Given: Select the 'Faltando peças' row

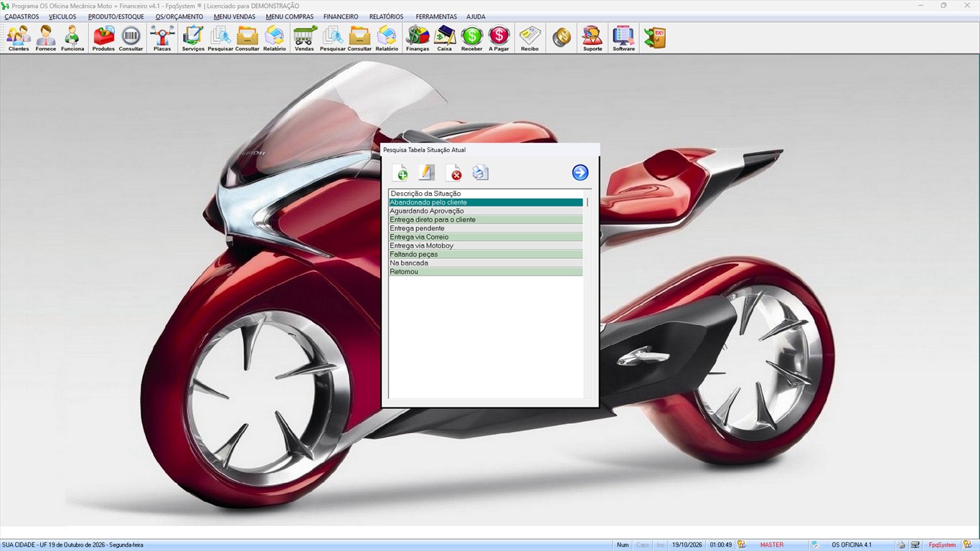Looking at the screenshot, I should 486,254.
